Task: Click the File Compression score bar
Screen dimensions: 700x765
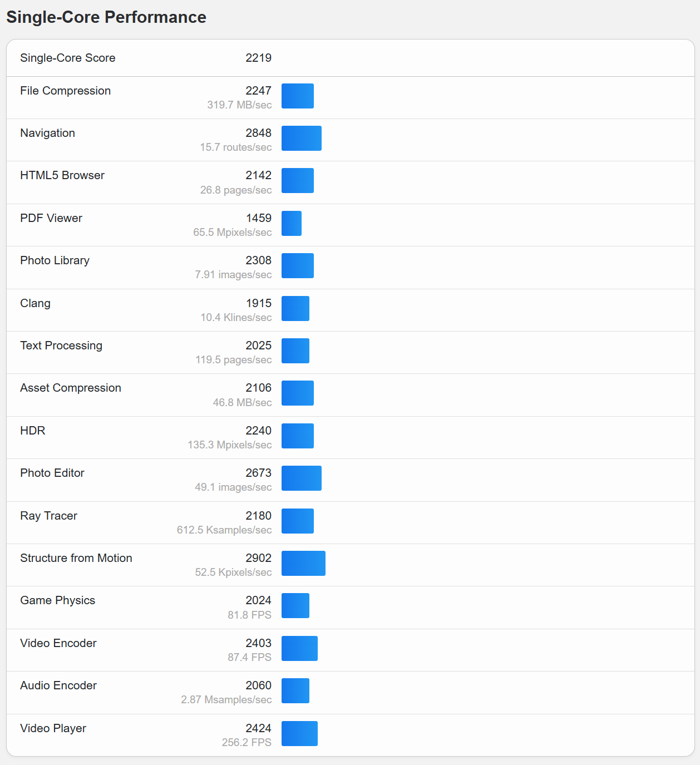Action: [x=298, y=96]
